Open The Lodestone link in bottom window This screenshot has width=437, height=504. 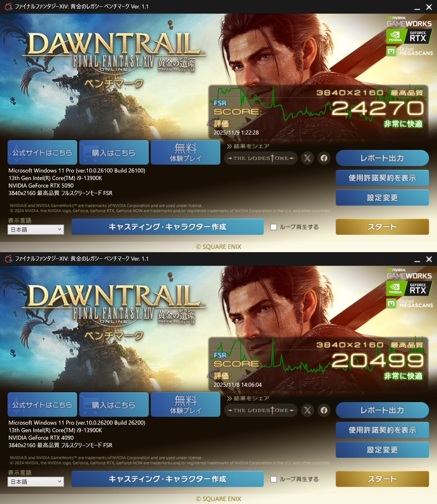[x=261, y=410]
